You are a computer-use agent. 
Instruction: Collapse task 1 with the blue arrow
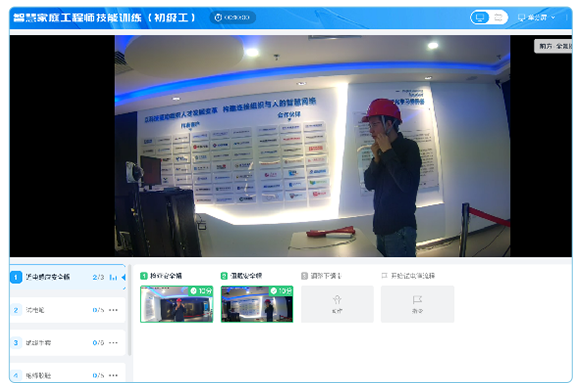click(x=124, y=277)
